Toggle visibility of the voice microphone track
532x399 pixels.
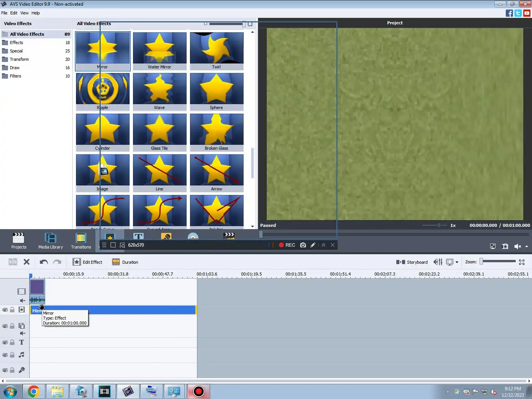click(x=5, y=370)
